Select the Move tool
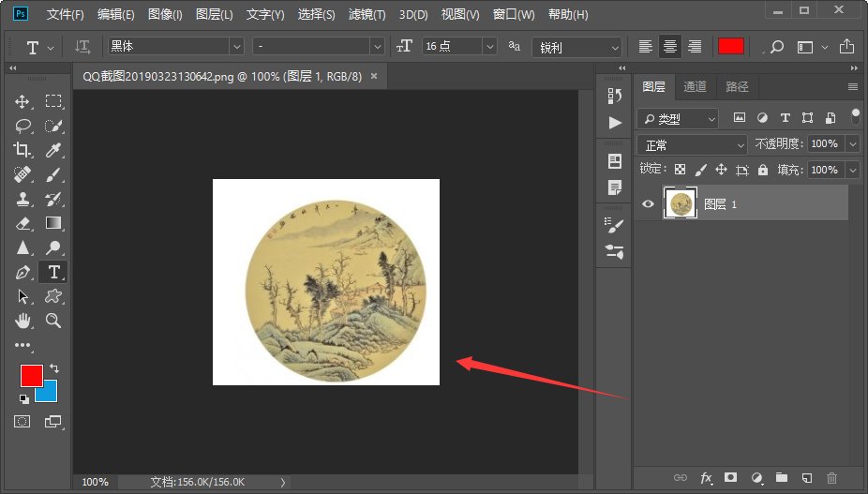The height and width of the screenshot is (494, 868). (x=22, y=101)
